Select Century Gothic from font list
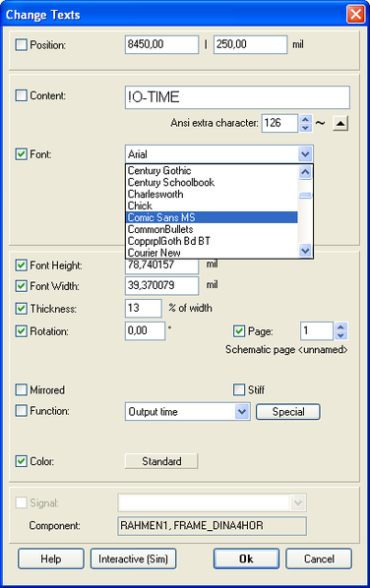The image size is (370, 588). (x=212, y=171)
